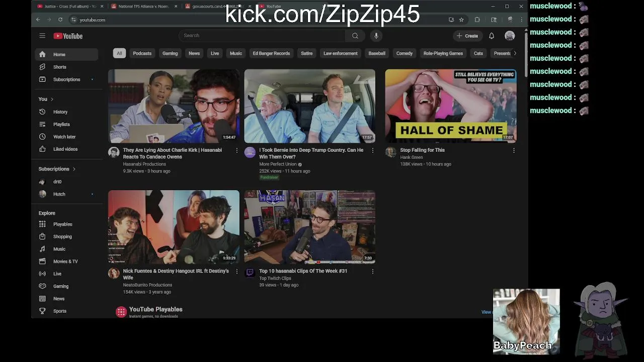Open the account avatar menu

point(510,36)
